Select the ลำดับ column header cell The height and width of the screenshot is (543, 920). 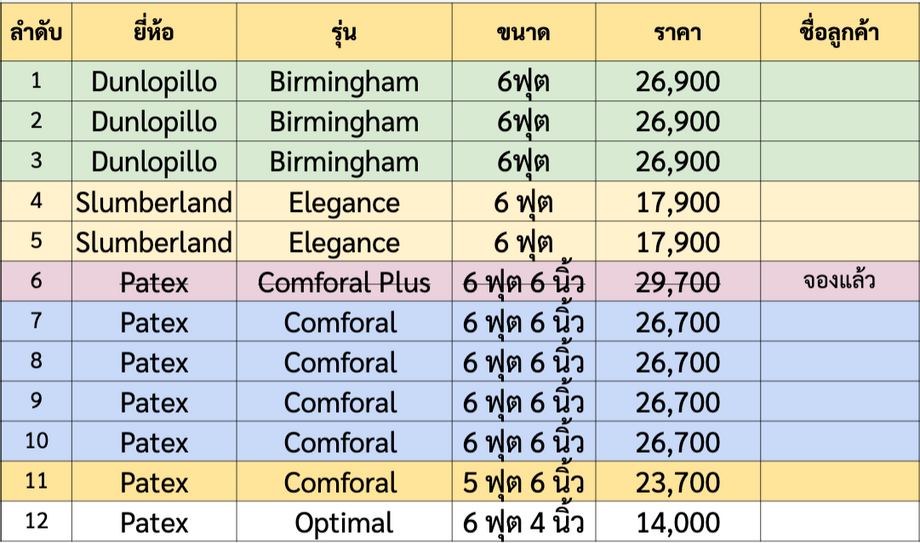click(36, 32)
